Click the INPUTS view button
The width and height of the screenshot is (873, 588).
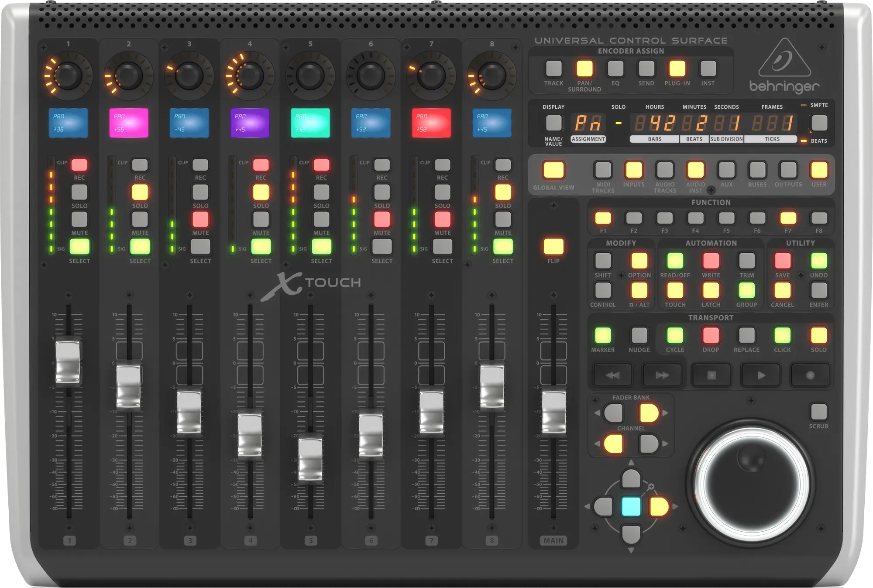pos(634,170)
